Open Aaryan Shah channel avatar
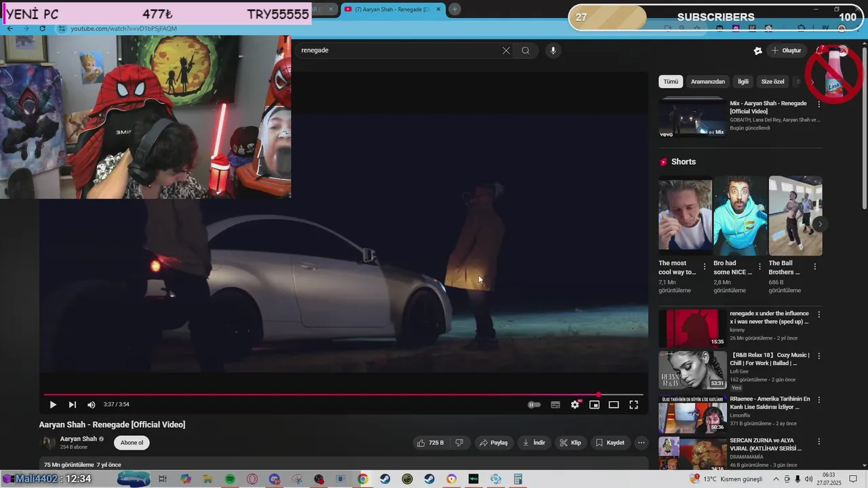This screenshot has width=868, height=488. 48,443
